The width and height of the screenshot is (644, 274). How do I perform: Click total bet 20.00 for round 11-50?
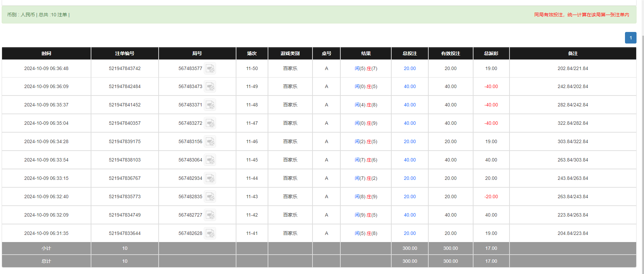410,68
